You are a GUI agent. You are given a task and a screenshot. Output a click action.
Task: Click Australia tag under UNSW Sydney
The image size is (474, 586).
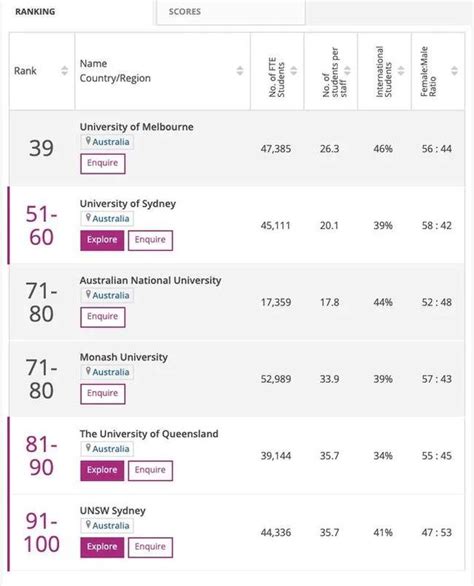[107, 525]
